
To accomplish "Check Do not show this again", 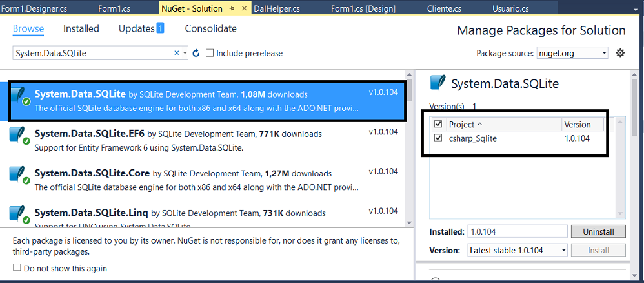I will click(17, 267).
